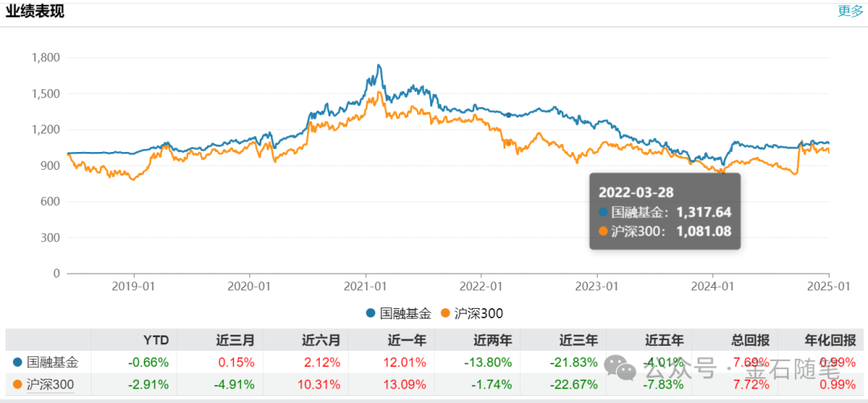Click the 2021-01 label on the time axis
This screenshot has height=403, width=868.
(366, 286)
